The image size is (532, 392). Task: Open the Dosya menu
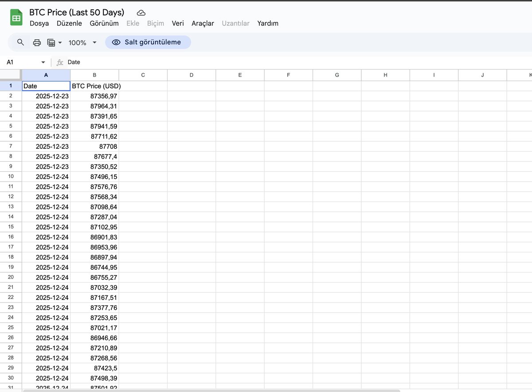39,23
